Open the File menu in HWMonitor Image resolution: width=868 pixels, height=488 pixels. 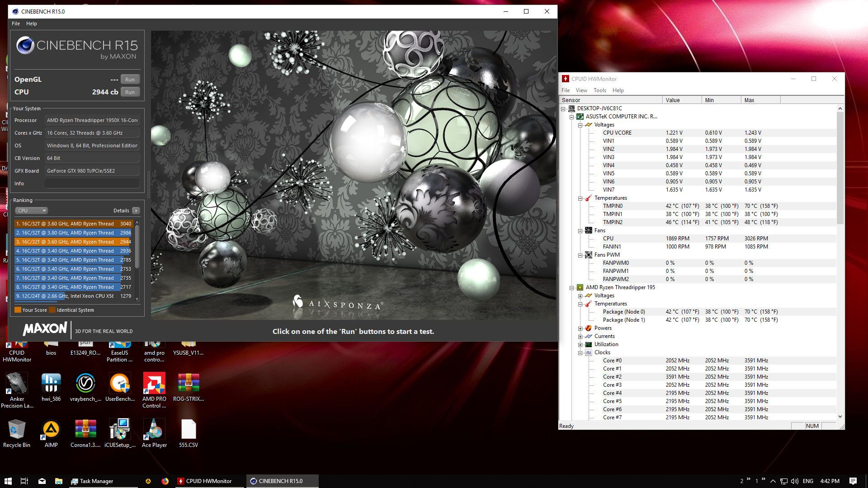566,90
